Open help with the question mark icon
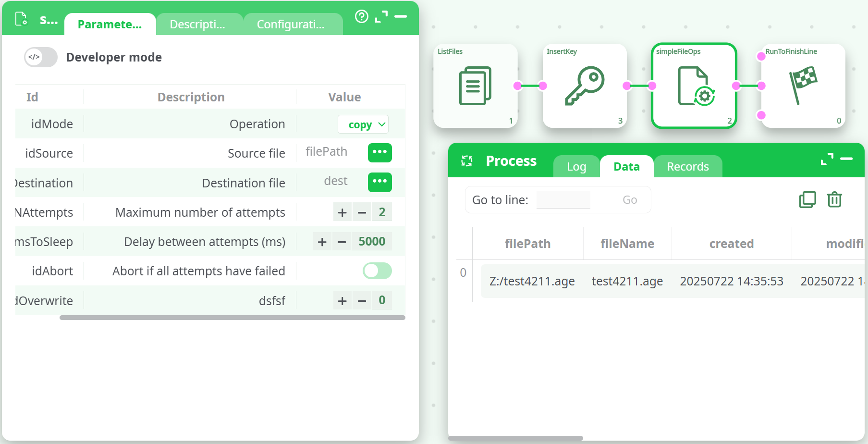The width and height of the screenshot is (868, 444). click(361, 17)
